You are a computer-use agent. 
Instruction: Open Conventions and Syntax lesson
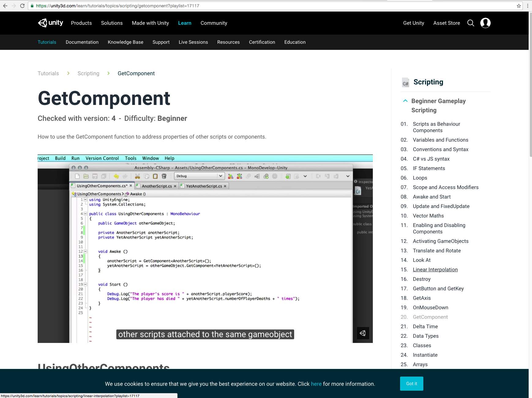[x=440, y=149]
